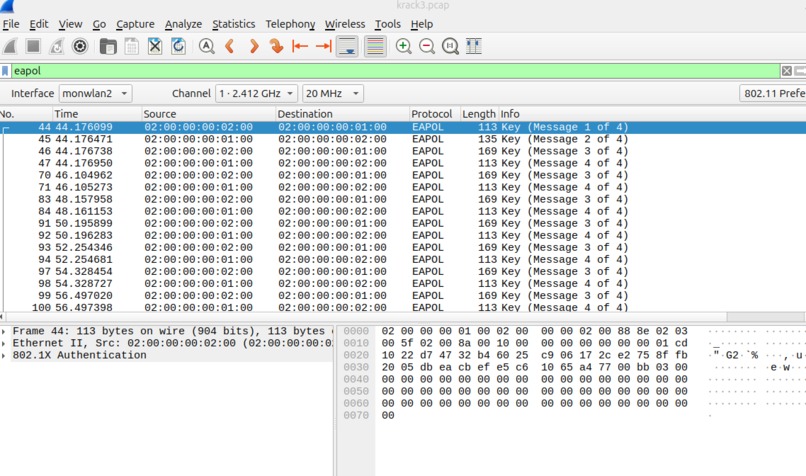Sort by the Protocol column header
The image size is (806, 476).
[434, 114]
